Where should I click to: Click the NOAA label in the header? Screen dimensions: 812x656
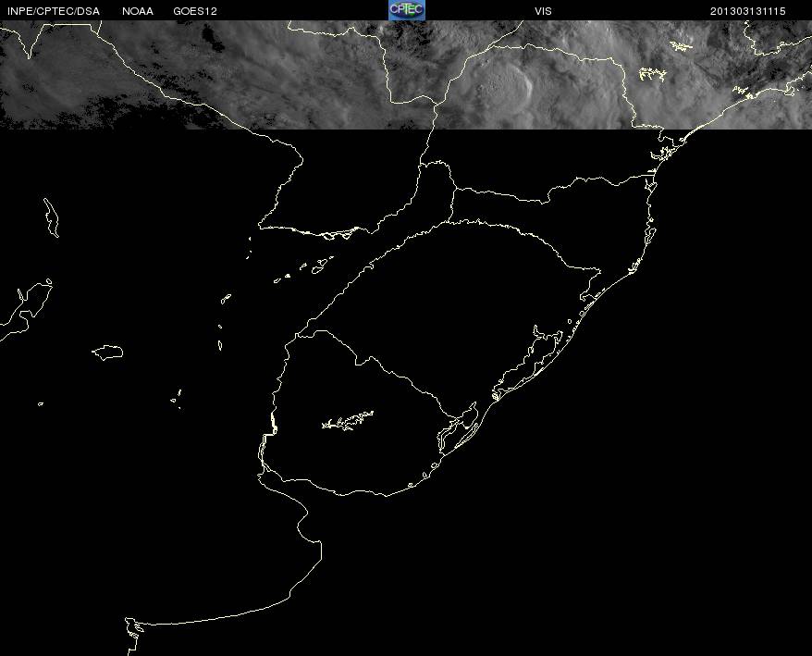pyautogui.click(x=138, y=11)
